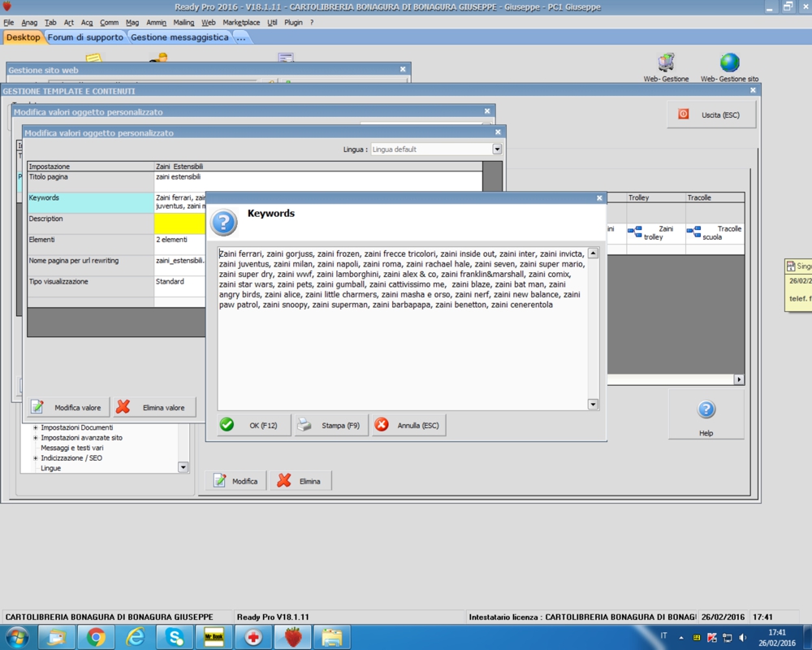Click the ... more tabs item

pos(241,37)
